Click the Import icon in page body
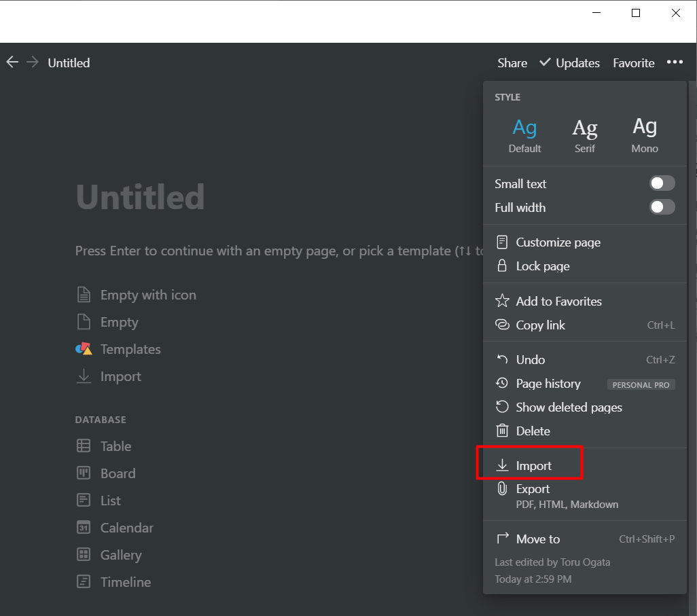 coord(84,376)
